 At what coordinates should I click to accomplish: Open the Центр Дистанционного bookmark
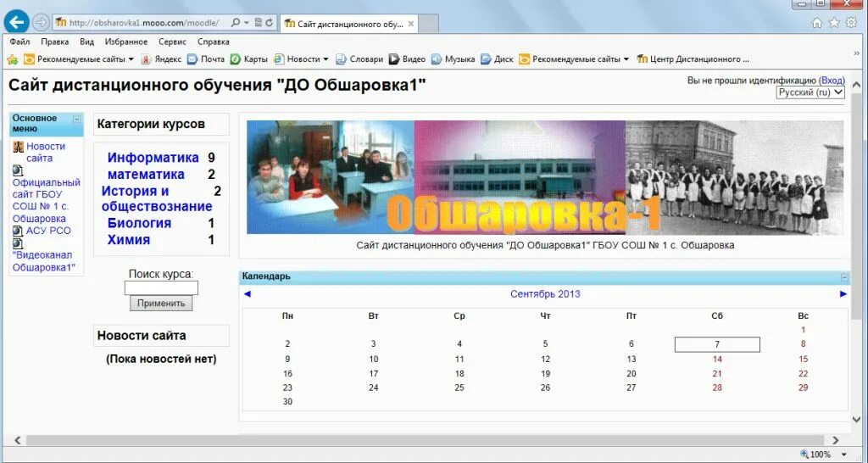pos(693,59)
